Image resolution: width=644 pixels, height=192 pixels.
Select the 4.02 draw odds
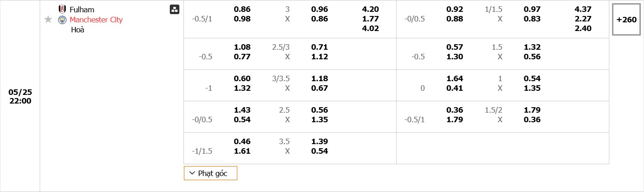click(x=370, y=28)
